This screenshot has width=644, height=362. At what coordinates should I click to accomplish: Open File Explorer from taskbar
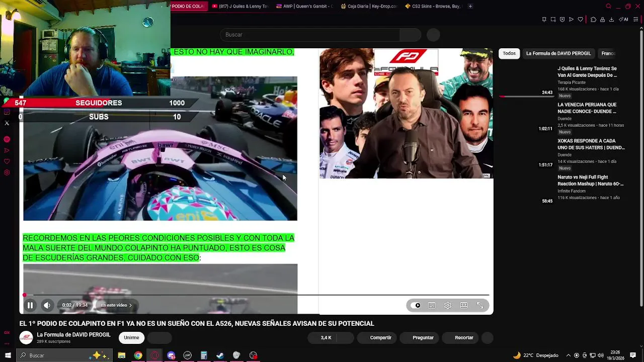pyautogui.click(x=122, y=355)
